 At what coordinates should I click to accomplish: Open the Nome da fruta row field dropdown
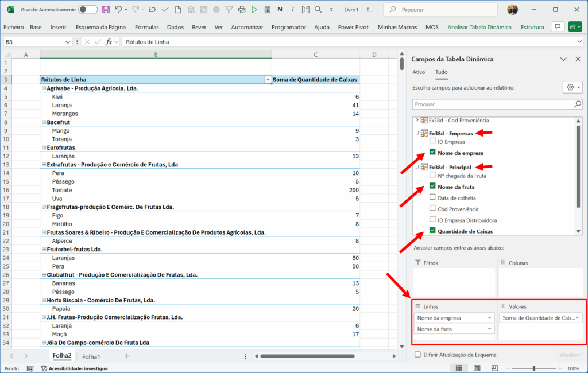(489, 329)
